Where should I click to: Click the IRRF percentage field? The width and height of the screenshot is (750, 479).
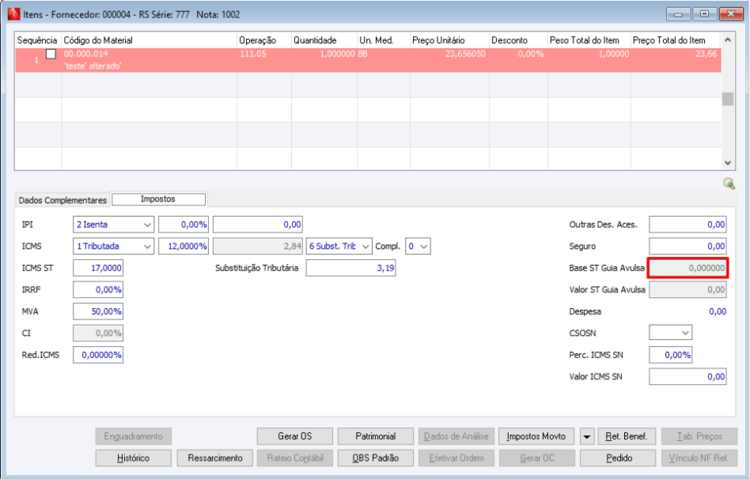pos(98,290)
